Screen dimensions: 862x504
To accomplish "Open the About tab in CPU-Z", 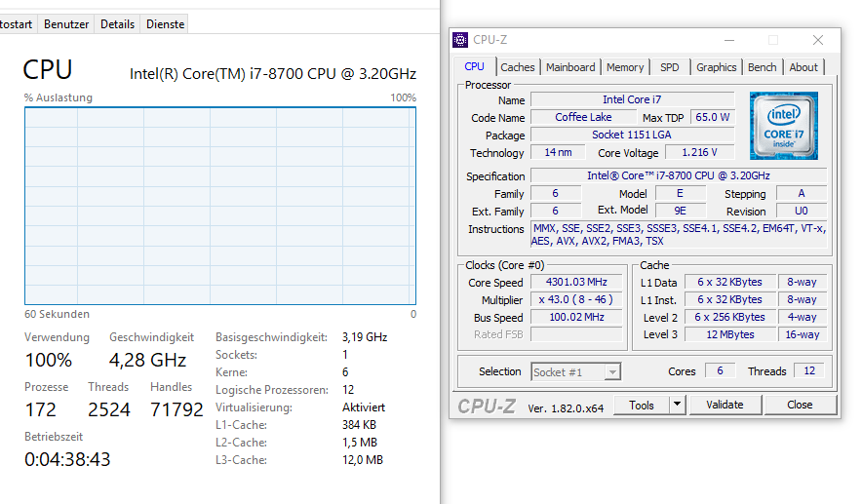I will (x=803, y=67).
